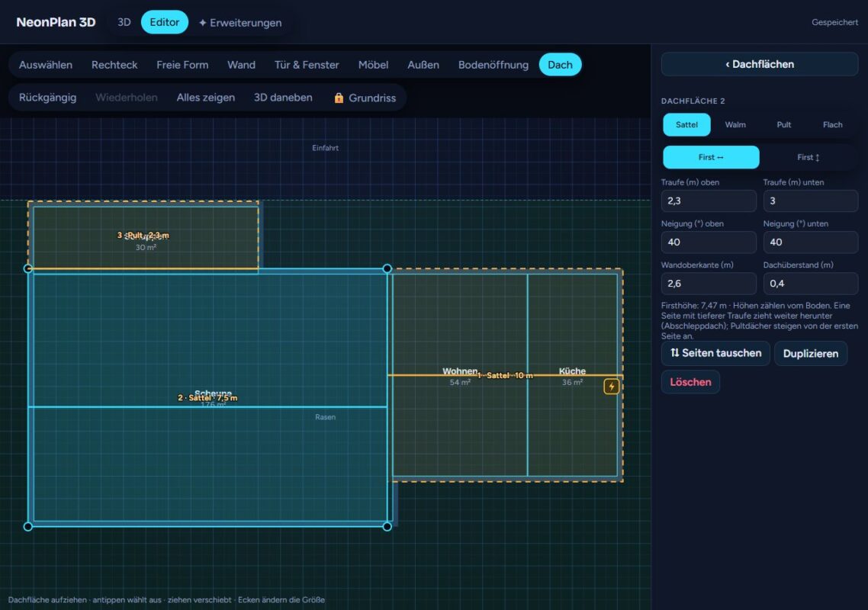
Task: Click Rückgängig to undo
Action: click(x=47, y=98)
